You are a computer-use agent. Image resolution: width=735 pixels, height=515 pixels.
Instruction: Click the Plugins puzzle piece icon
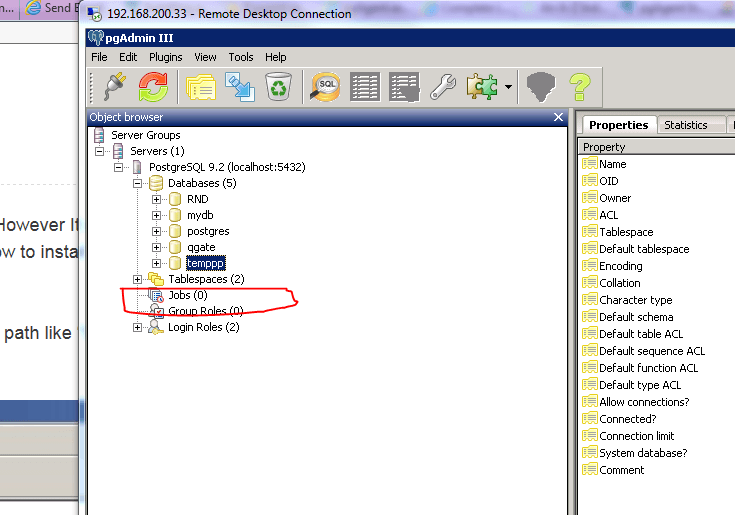[x=483, y=87]
